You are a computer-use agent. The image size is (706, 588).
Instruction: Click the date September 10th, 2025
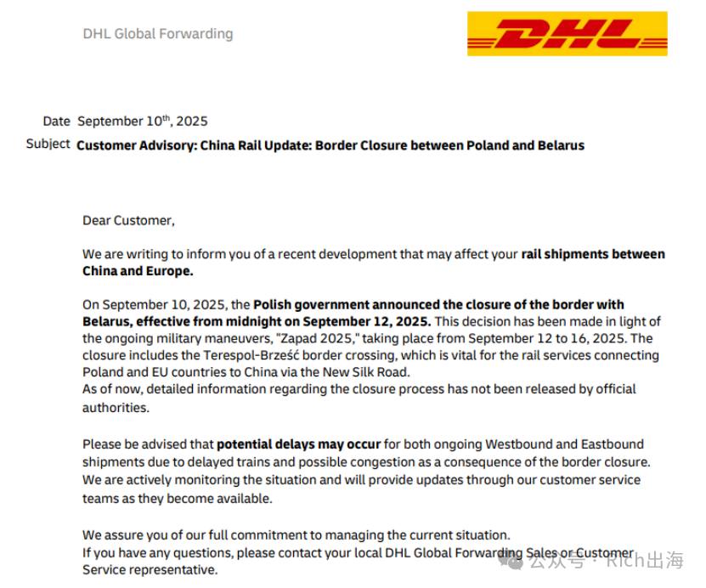[x=143, y=122]
